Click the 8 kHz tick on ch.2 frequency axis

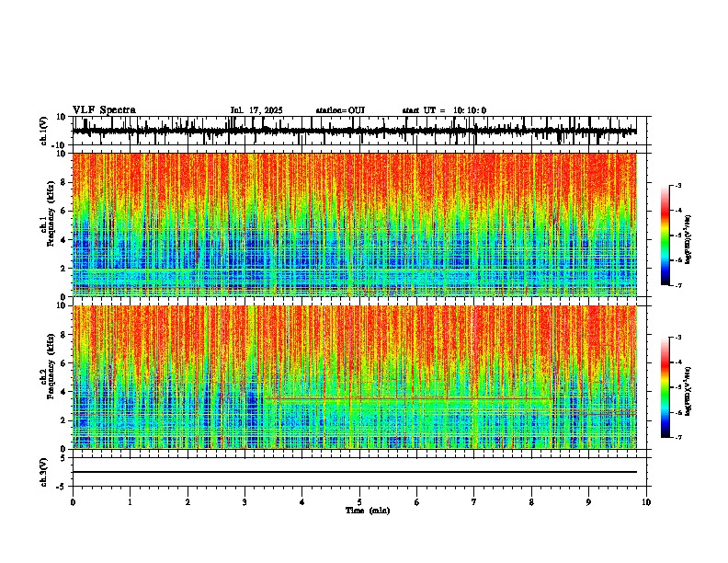point(64,334)
